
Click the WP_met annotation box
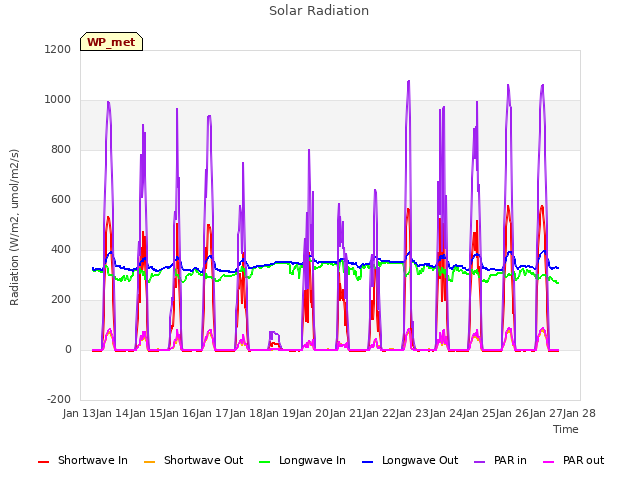[111, 42]
